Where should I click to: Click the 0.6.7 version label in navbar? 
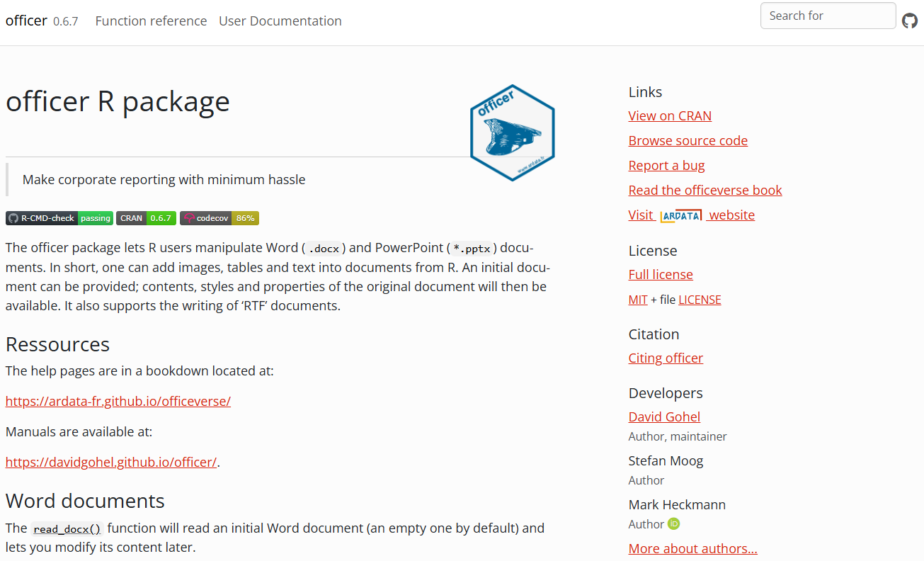click(66, 22)
